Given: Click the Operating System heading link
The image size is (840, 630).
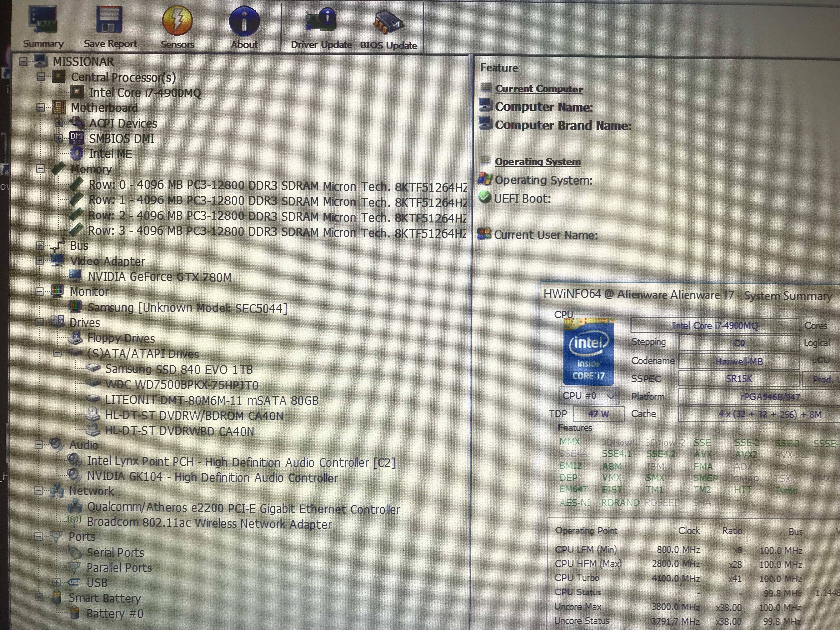Looking at the screenshot, I should click(x=537, y=162).
